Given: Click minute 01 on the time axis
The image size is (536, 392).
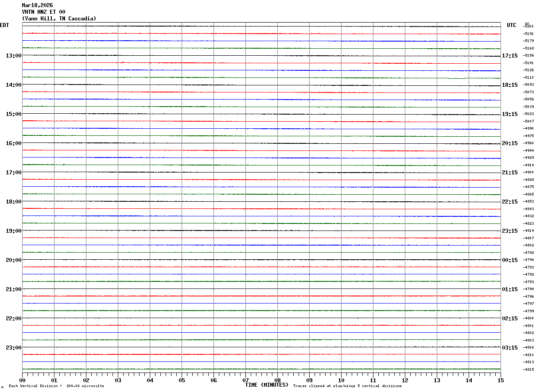Looking at the screenshot, I should point(54,380).
